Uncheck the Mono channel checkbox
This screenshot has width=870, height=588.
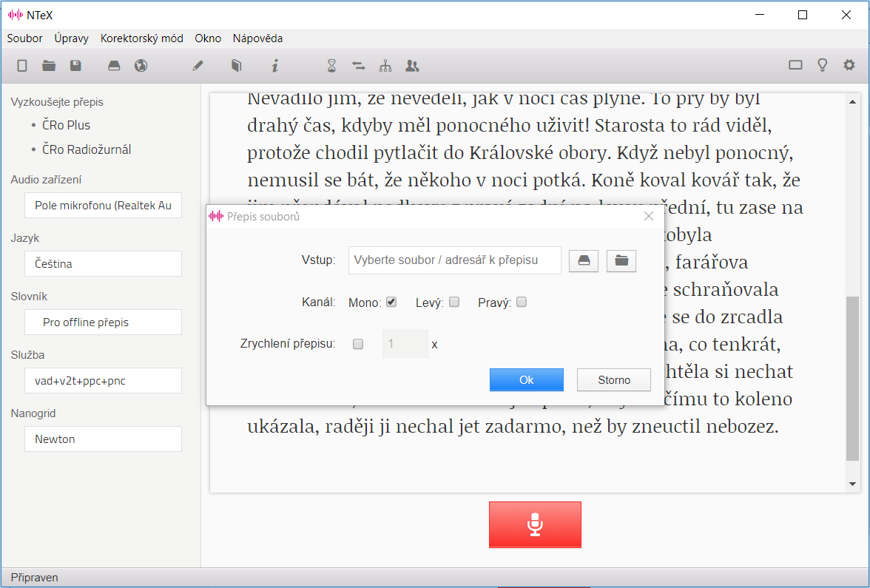click(391, 302)
